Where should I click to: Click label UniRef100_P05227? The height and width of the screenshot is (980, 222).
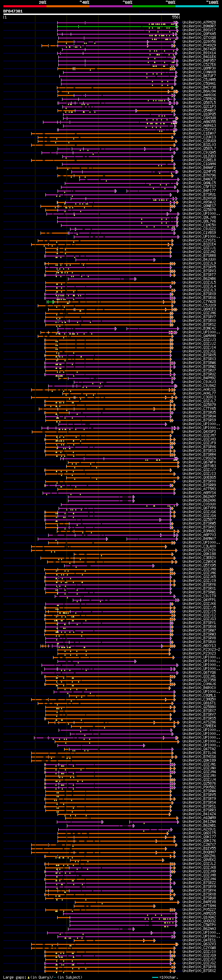pos(199,909)
